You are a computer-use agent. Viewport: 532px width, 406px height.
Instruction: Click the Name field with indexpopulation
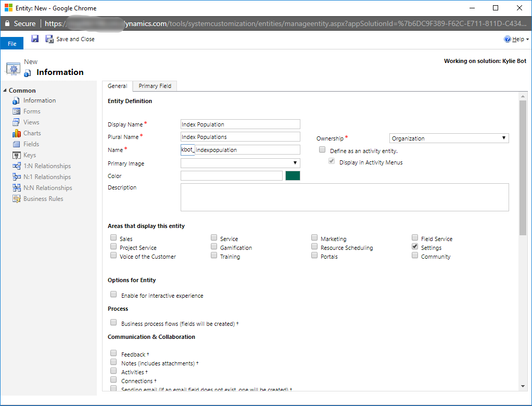click(248, 149)
